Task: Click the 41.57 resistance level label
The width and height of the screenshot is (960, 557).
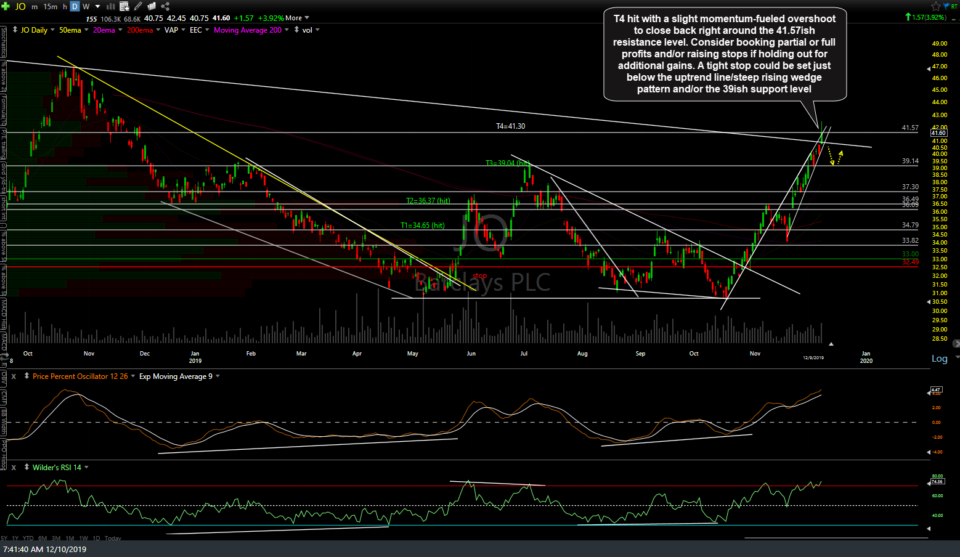Action: click(x=910, y=128)
